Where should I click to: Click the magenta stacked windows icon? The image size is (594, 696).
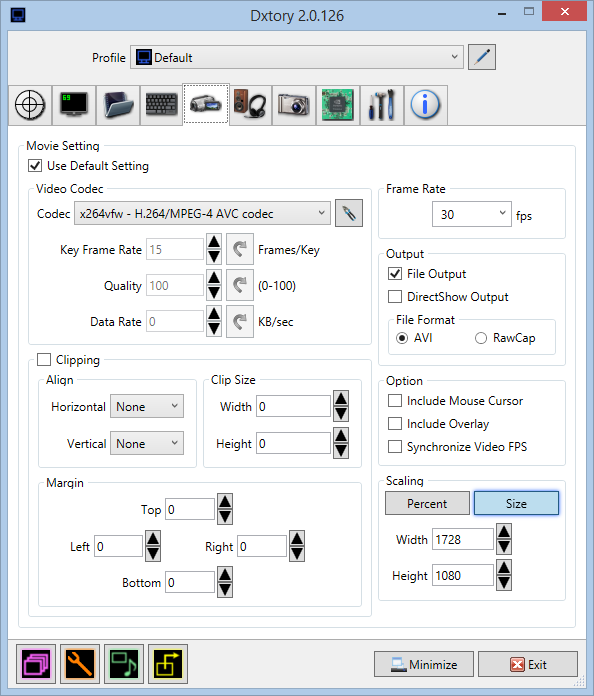coord(36,664)
